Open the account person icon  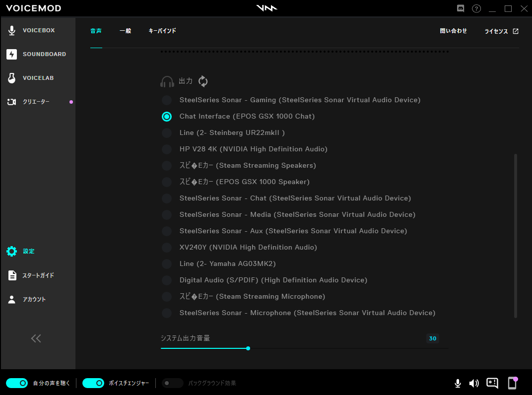pyautogui.click(x=12, y=299)
